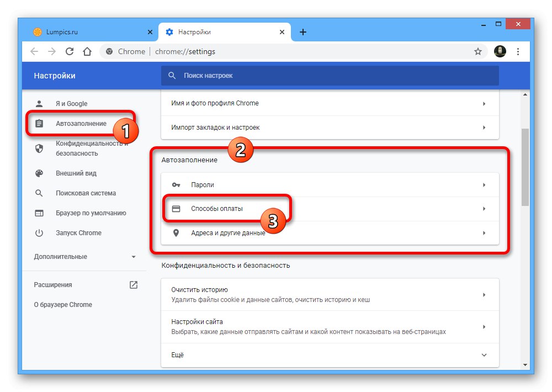This screenshot has width=552, height=392.
Task: Click the profile avatar in toolbar
Action: point(500,51)
